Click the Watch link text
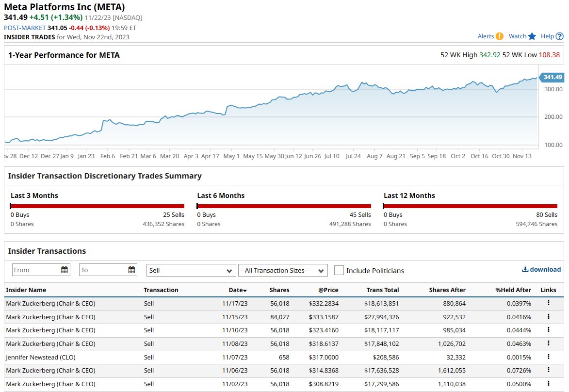Image resolution: width=569 pixels, height=392 pixels. tap(517, 36)
